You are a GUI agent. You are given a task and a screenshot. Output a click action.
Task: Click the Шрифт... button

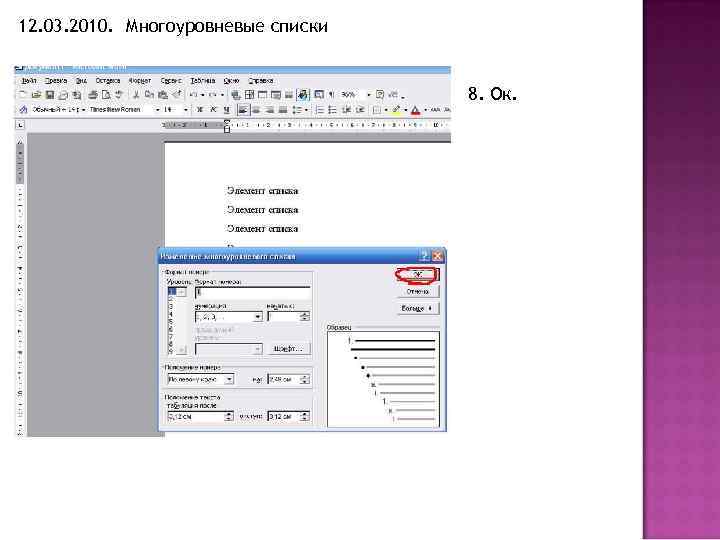289,349
